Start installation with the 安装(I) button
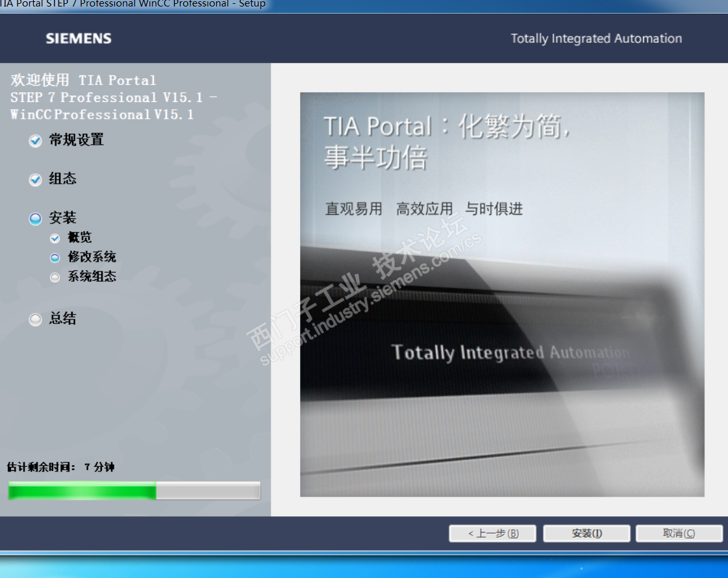This screenshot has height=578, width=728. 587,533
